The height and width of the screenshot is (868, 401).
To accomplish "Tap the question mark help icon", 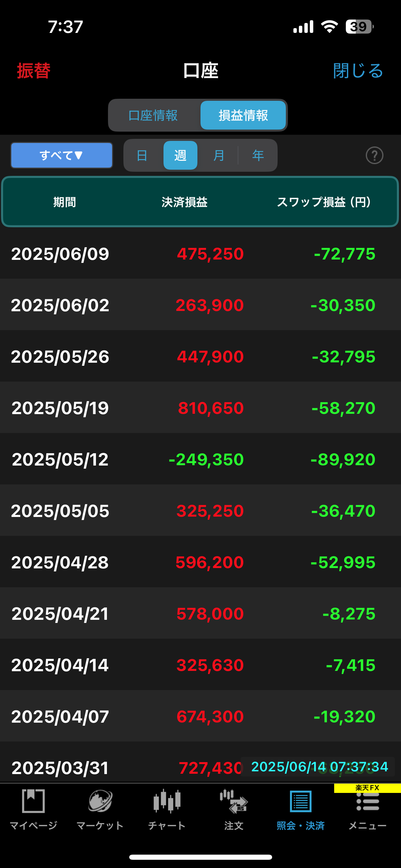I will coord(374,155).
